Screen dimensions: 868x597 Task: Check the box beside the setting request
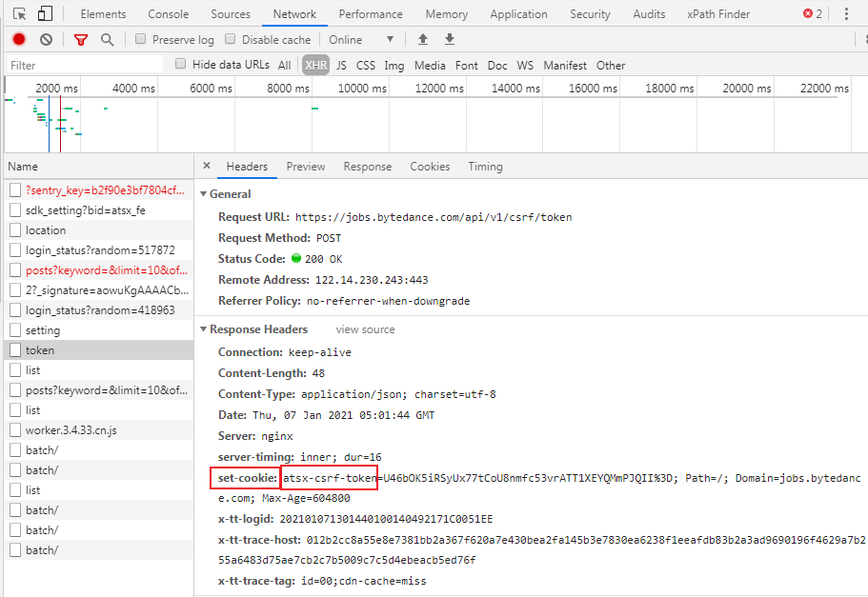coord(15,330)
